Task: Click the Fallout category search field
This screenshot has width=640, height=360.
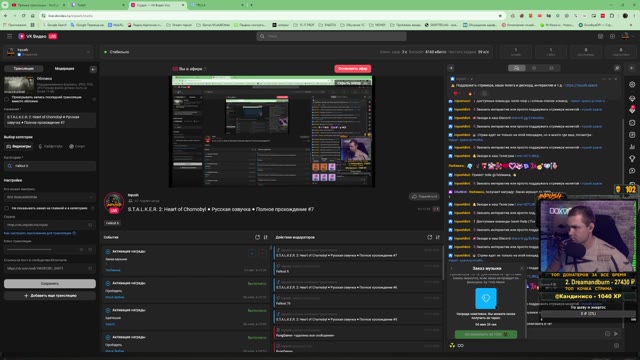Action: (x=50, y=166)
